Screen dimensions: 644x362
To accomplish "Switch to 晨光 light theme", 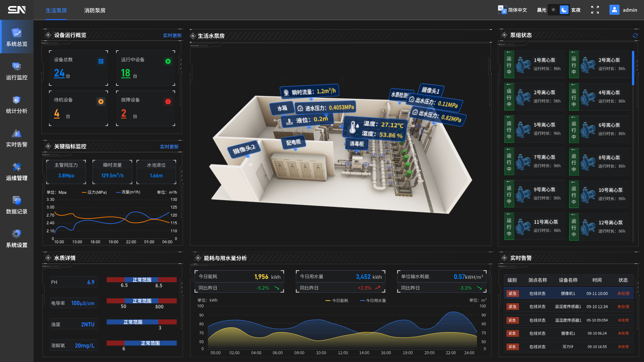I will tap(553, 10).
